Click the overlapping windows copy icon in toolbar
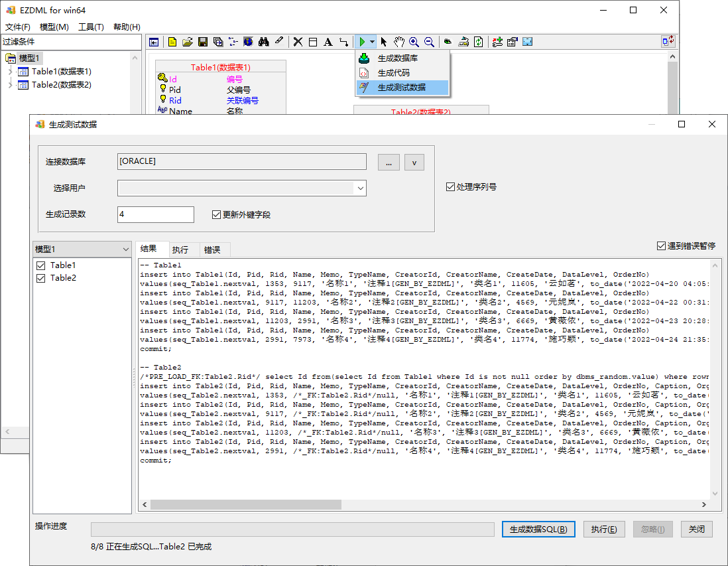Screen dimensions: 728x566 point(217,42)
